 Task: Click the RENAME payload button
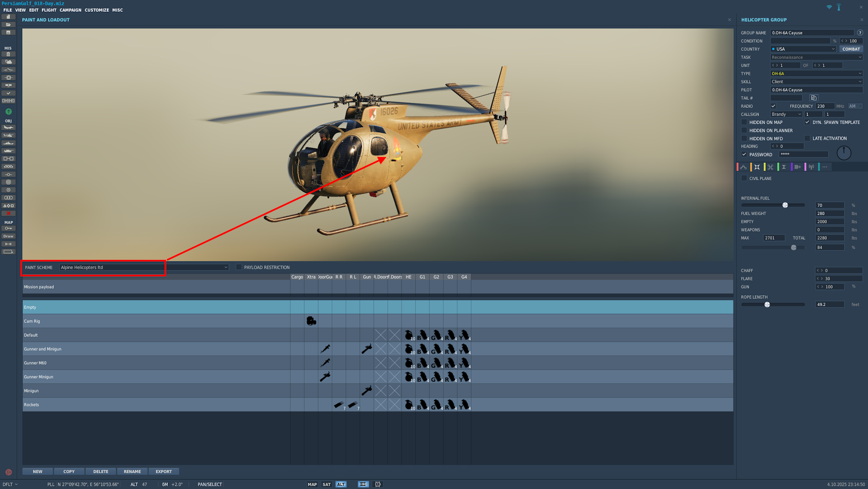point(133,471)
